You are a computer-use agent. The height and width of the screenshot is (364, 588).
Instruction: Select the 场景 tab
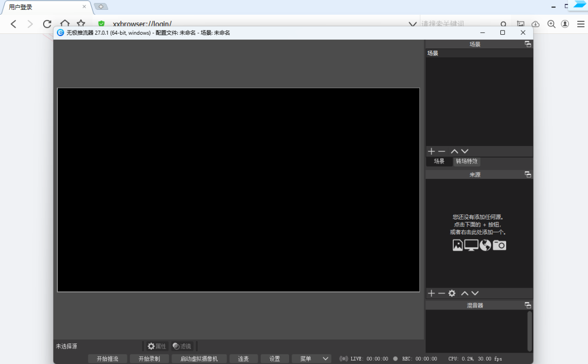click(439, 161)
